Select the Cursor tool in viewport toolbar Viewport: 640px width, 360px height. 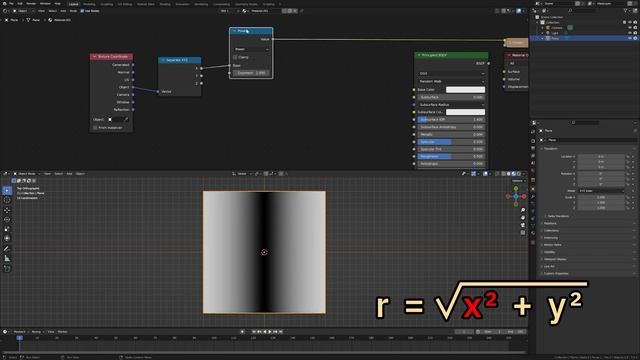coord(7,200)
